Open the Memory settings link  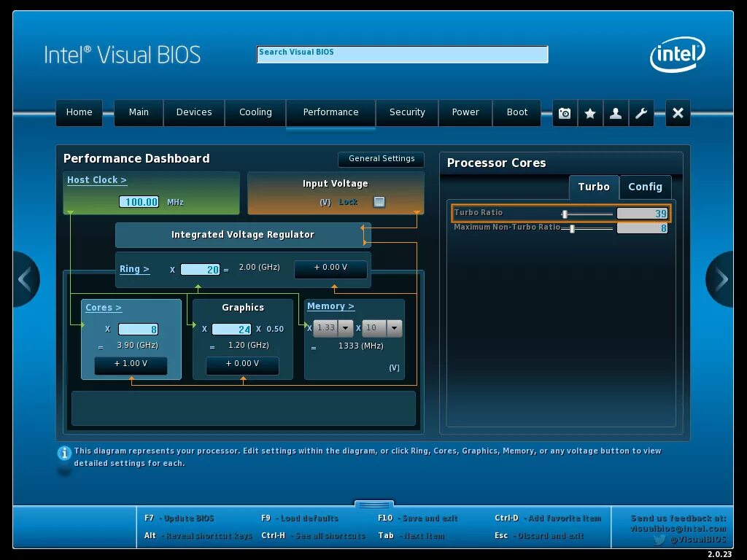330,306
